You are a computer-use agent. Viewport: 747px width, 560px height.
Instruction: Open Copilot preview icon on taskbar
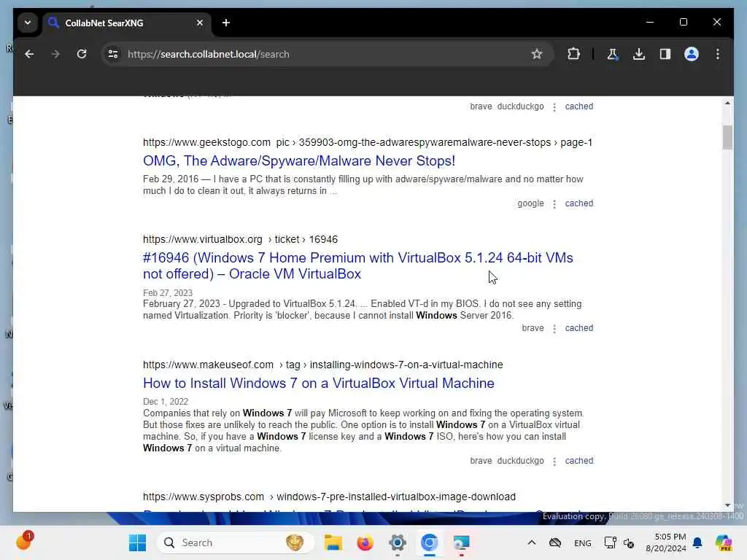[724, 542]
